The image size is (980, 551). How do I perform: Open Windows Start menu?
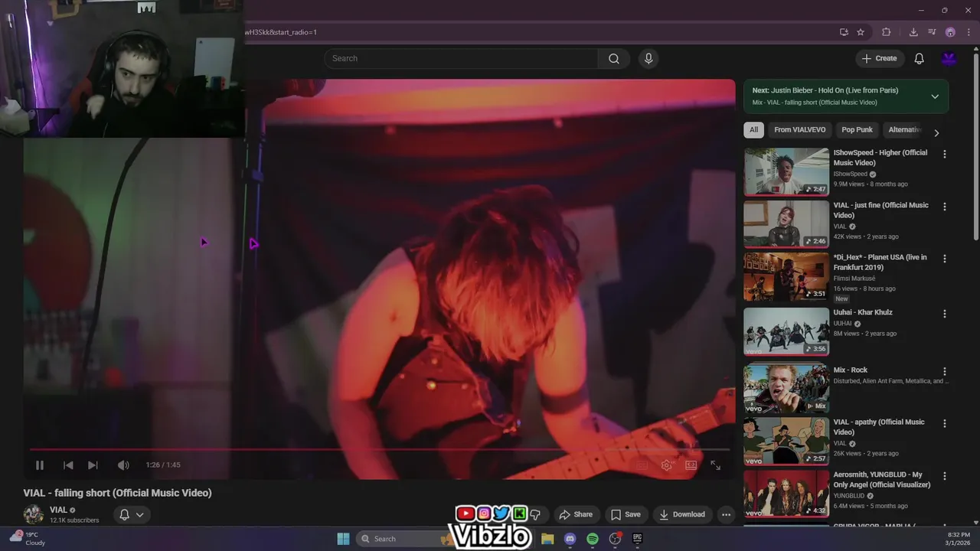(343, 539)
